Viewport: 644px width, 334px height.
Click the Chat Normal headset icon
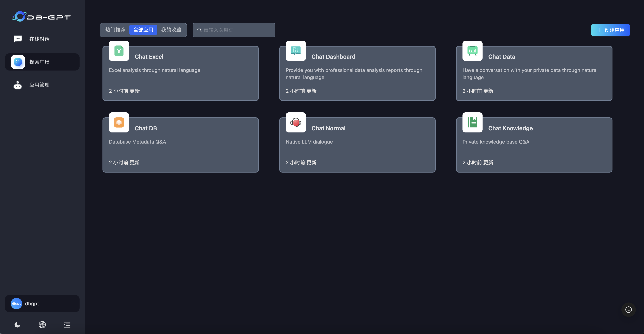(x=295, y=122)
